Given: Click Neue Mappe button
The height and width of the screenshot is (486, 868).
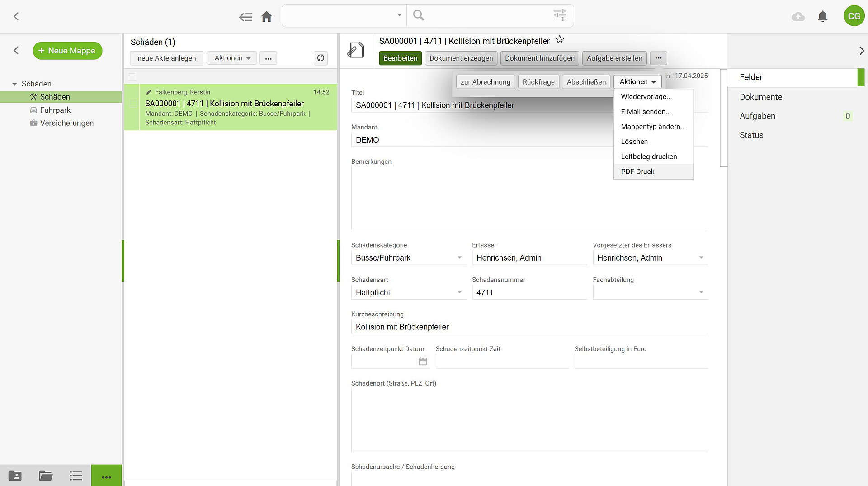Looking at the screenshot, I should click(68, 51).
